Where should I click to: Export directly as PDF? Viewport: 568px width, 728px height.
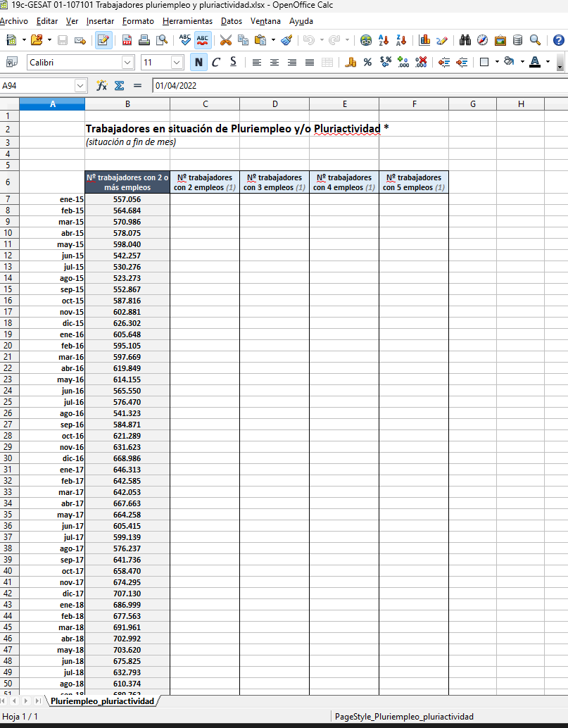pos(127,41)
